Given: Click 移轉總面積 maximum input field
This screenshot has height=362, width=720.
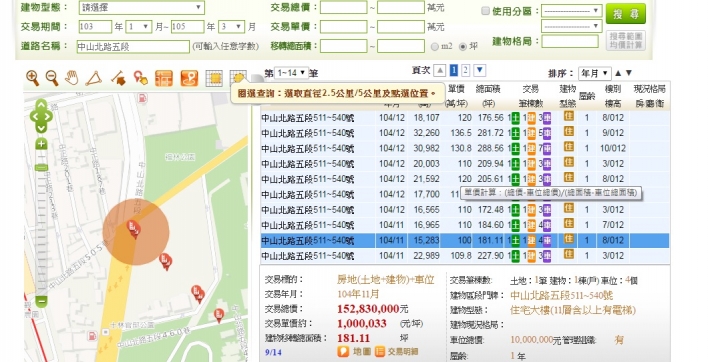Looking at the screenshot, I should pos(401,46).
